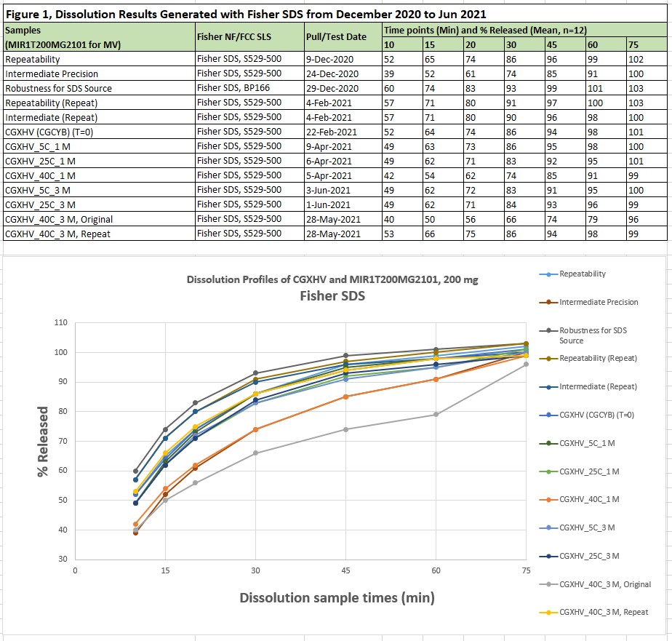Select the 'CGXHV_25C_1 M' legend entry
This screenshot has height=641, width=672.
coord(580,471)
